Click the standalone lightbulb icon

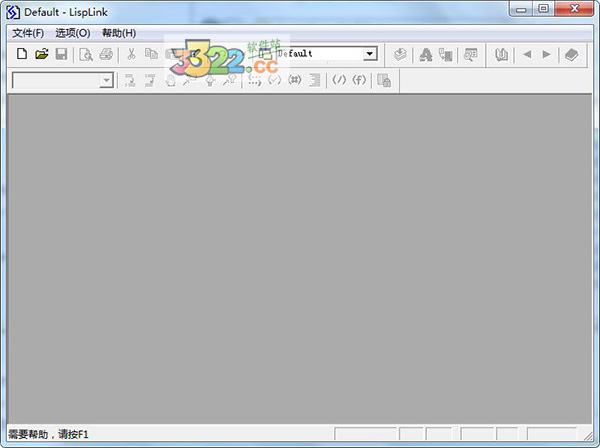coord(210,80)
